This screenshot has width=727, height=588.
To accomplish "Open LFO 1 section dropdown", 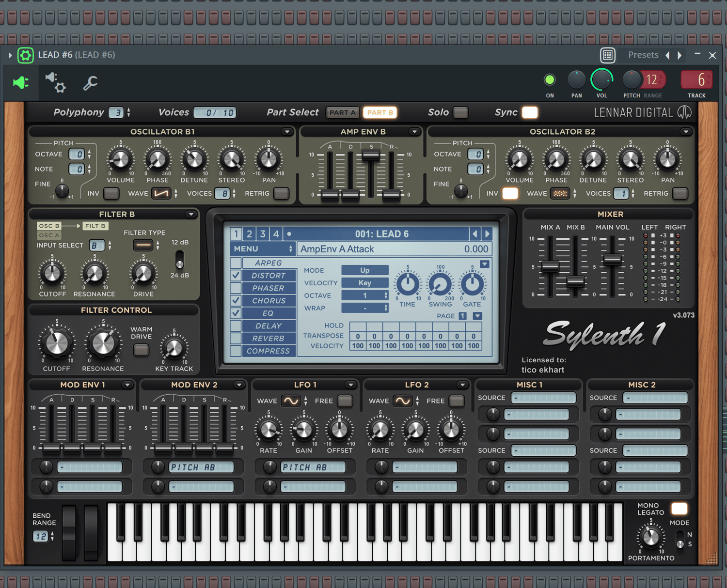I will click(x=350, y=385).
